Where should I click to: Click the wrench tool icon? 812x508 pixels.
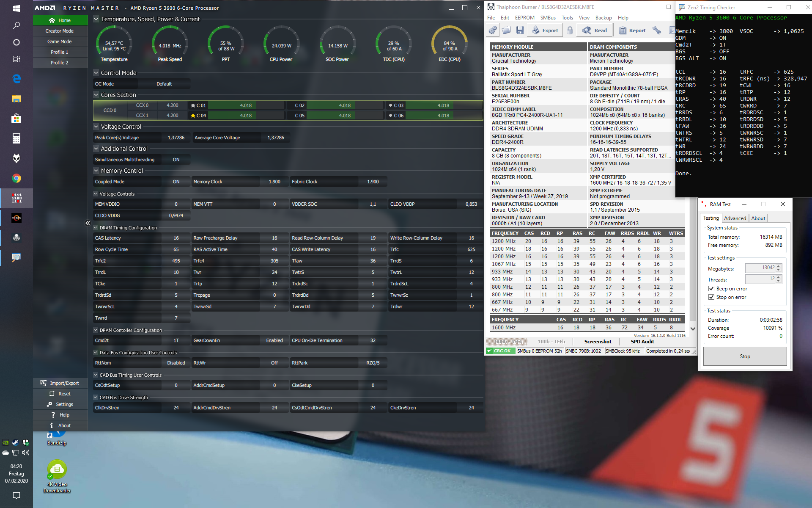pyautogui.click(x=656, y=30)
